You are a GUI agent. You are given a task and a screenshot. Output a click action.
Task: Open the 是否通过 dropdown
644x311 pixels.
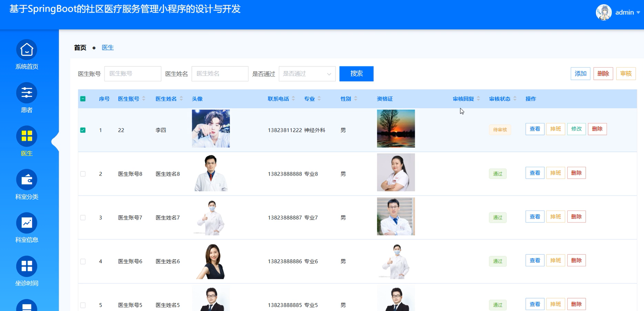(x=307, y=74)
